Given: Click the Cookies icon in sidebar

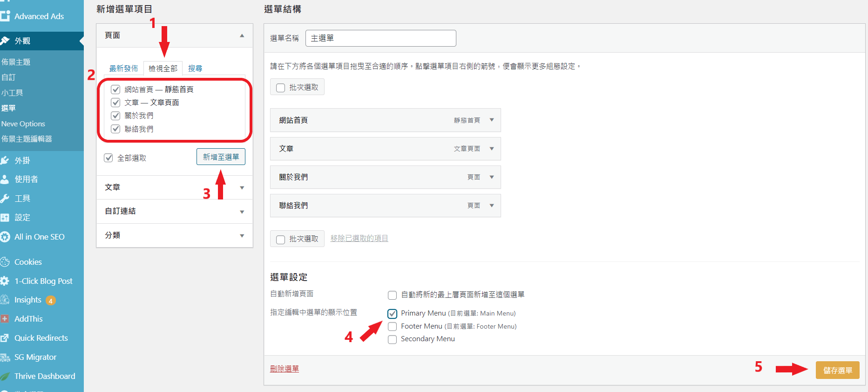Looking at the screenshot, I should point(5,262).
